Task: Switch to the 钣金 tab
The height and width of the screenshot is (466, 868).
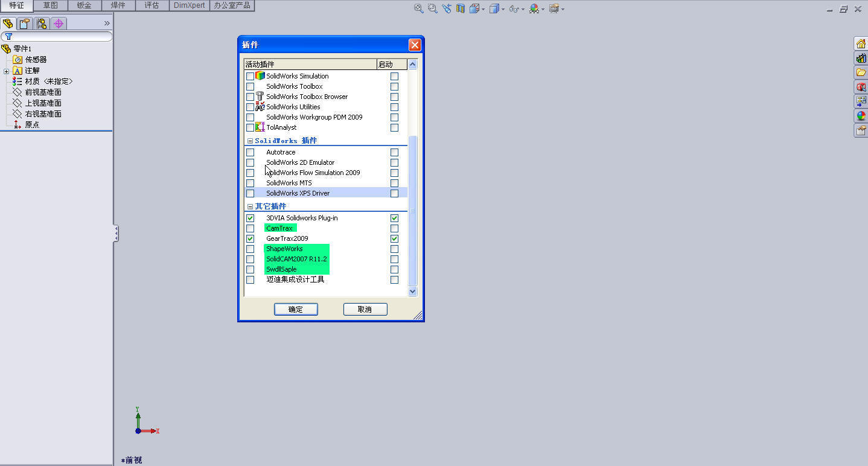Action: tap(84, 5)
